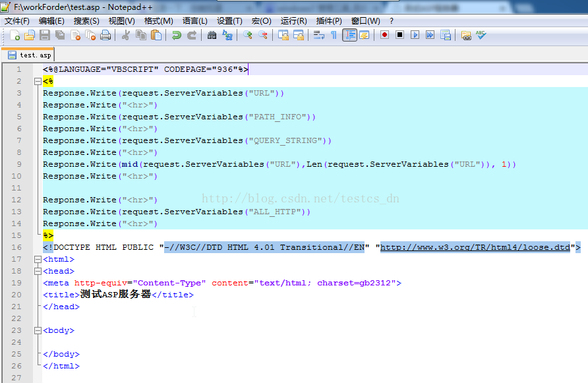Close the current document via toolbar
588x383 pixels.
click(75, 35)
